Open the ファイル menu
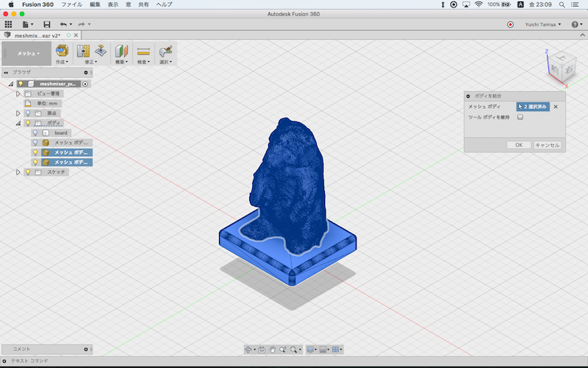This screenshot has height=368, width=588. coord(71,4)
